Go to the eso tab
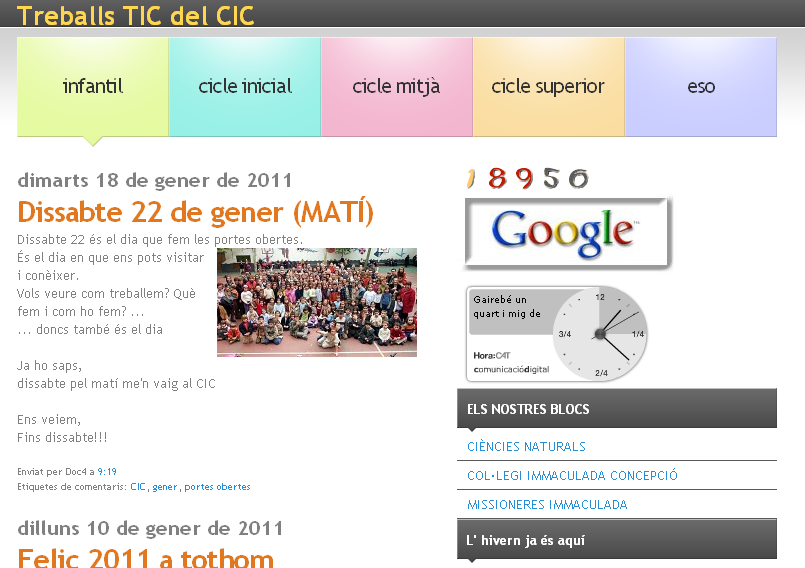The image size is (805, 568). coord(701,87)
